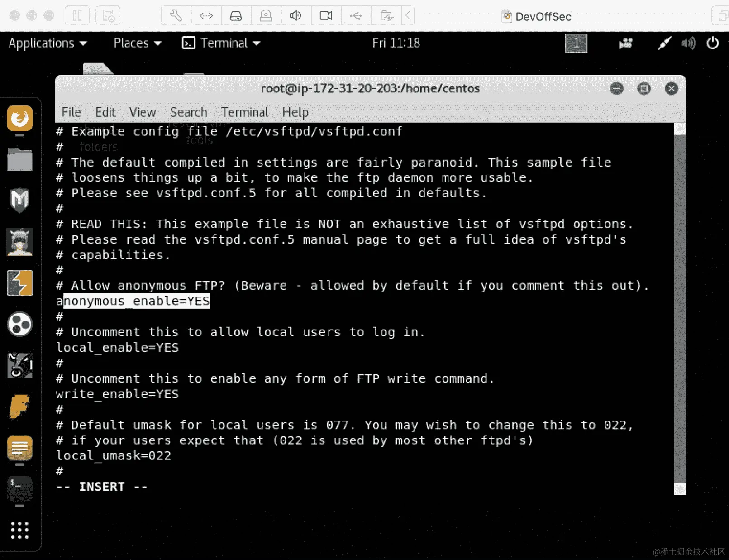Open Terminal app menu in top panel
This screenshot has height=560, width=729.
pos(221,43)
